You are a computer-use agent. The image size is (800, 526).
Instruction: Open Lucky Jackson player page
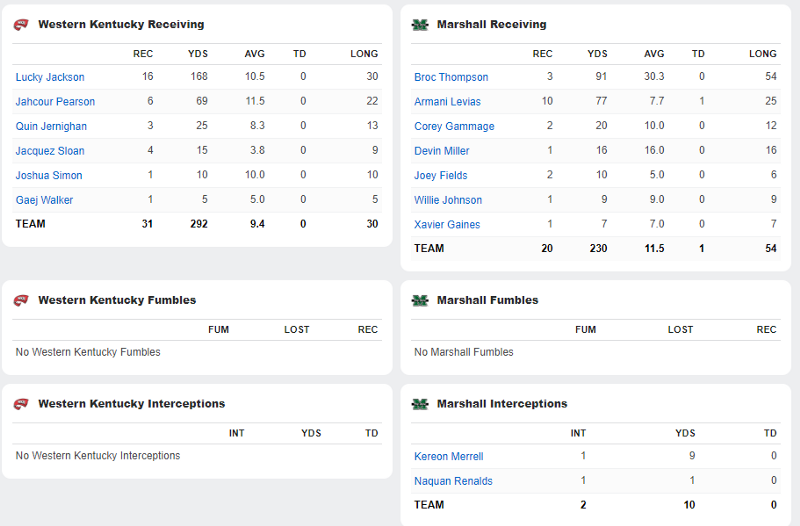[x=50, y=77]
